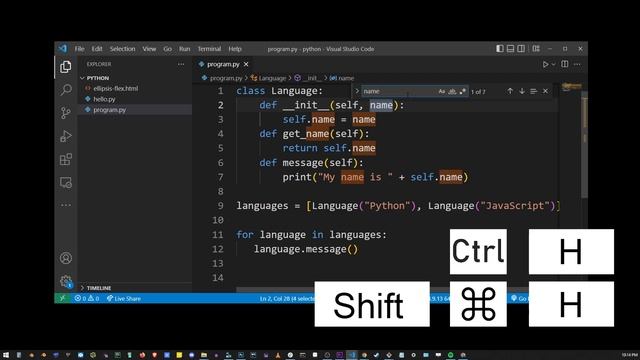Screen dimensions: 640x360
Task: Open the run options dropdown arrow
Action: click(553, 64)
